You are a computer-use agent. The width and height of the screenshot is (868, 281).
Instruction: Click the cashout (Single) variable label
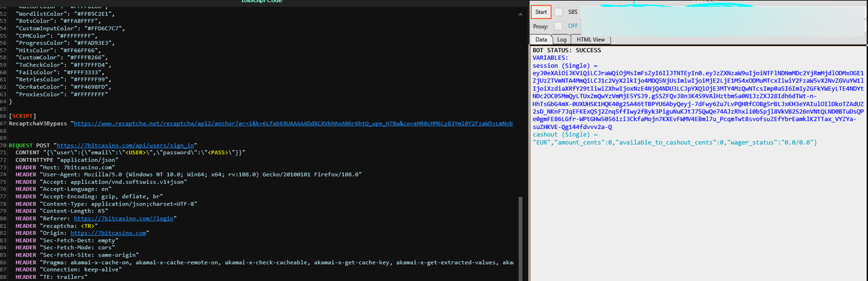point(561,134)
